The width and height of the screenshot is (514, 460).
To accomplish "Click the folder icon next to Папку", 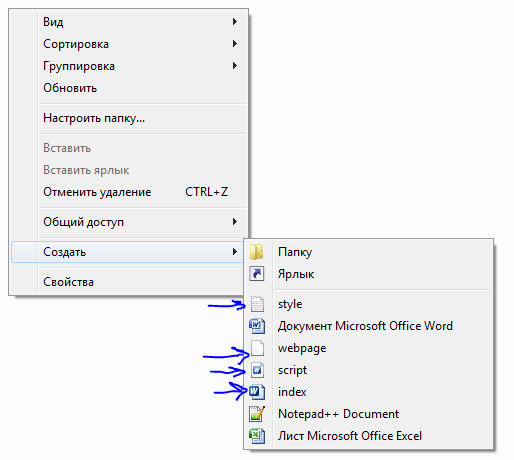I will [256, 252].
